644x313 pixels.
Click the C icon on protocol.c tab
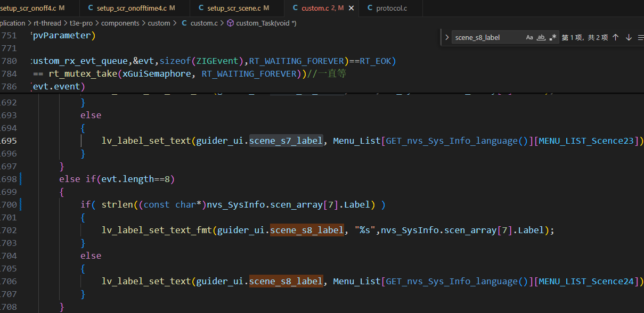(370, 8)
